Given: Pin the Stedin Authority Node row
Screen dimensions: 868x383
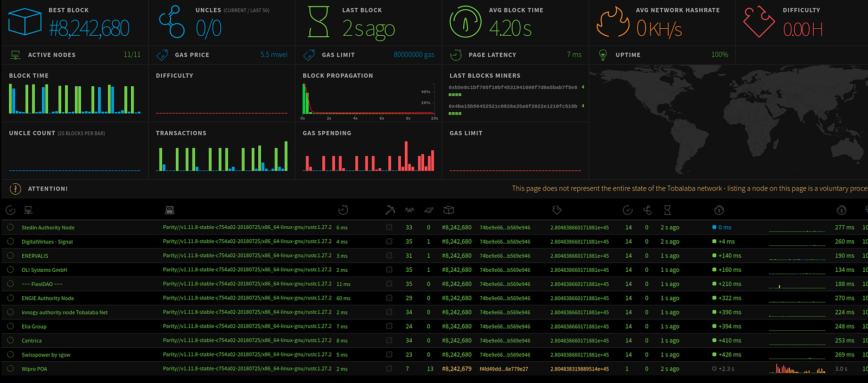Looking at the screenshot, I should point(10,227).
